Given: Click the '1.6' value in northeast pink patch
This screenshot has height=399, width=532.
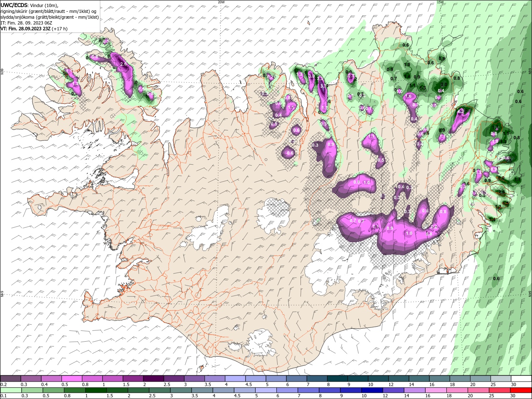Looking at the screenshot, I should coord(409,96).
